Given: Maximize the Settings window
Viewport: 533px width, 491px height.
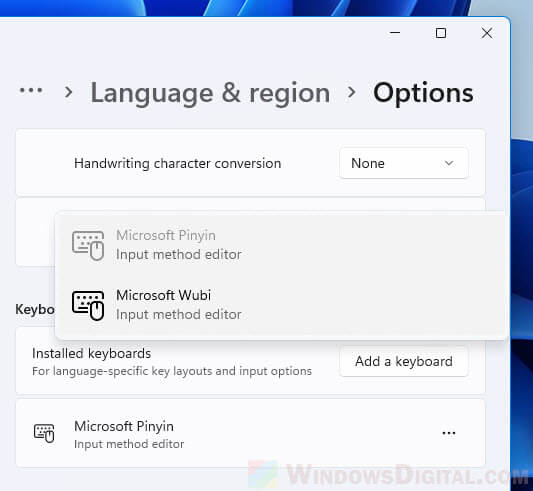Looking at the screenshot, I should click(441, 33).
